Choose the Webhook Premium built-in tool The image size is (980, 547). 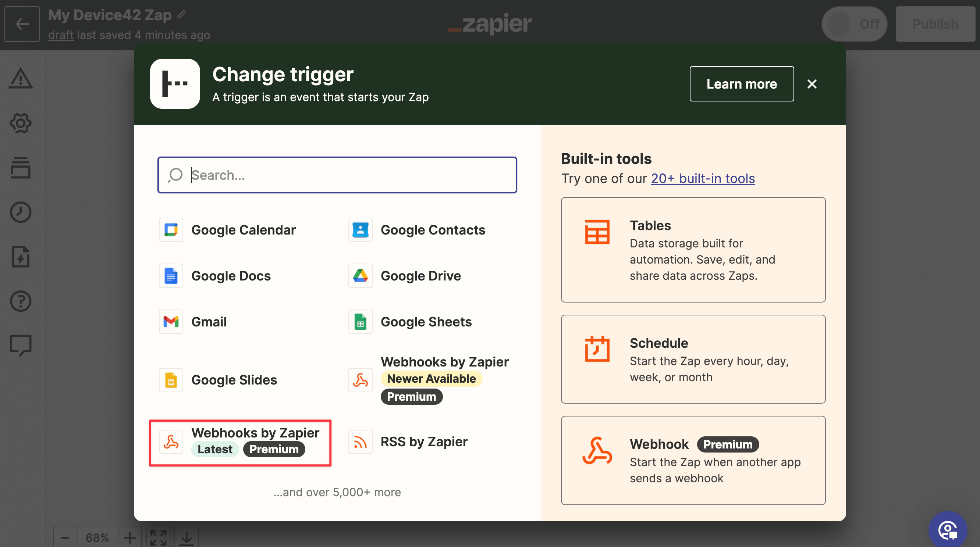point(692,460)
